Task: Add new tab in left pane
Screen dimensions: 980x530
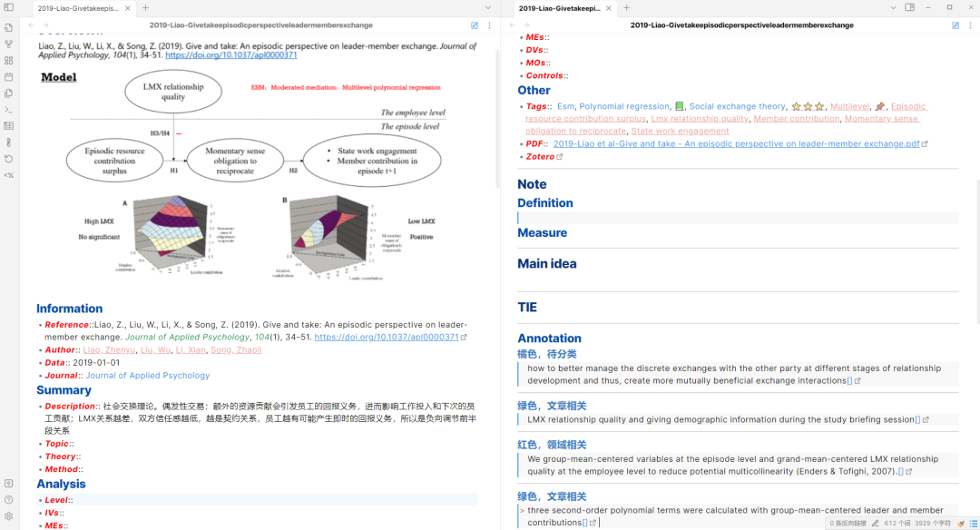Action: pyautogui.click(x=145, y=8)
